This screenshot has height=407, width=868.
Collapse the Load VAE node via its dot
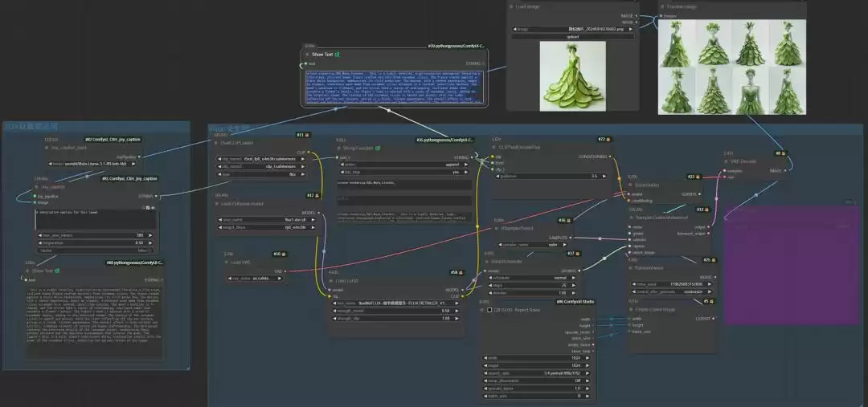pos(226,263)
